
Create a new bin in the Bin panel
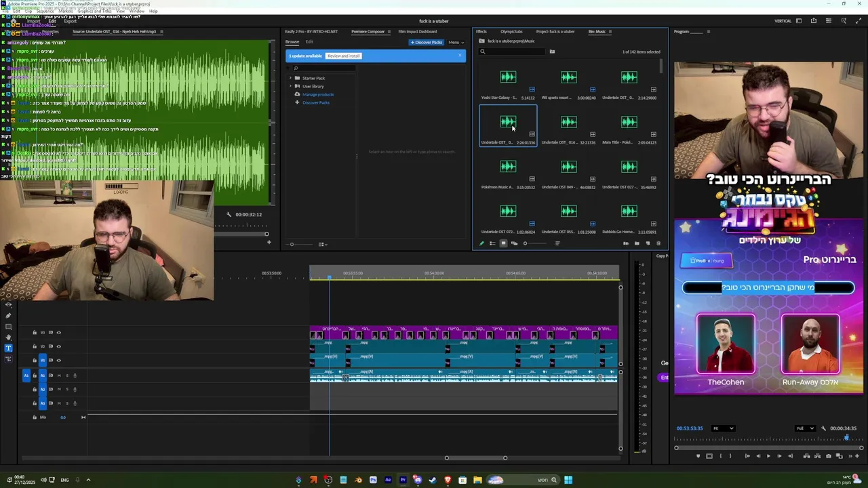coord(637,243)
